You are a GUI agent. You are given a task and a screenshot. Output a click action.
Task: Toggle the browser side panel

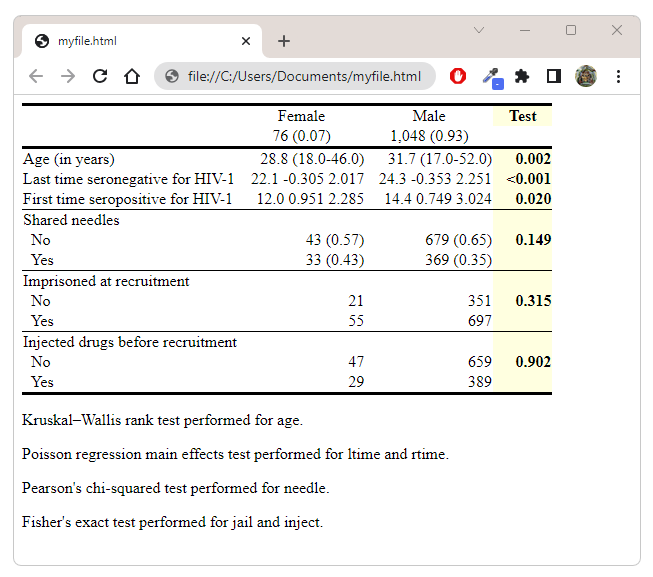tap(553, 77)
